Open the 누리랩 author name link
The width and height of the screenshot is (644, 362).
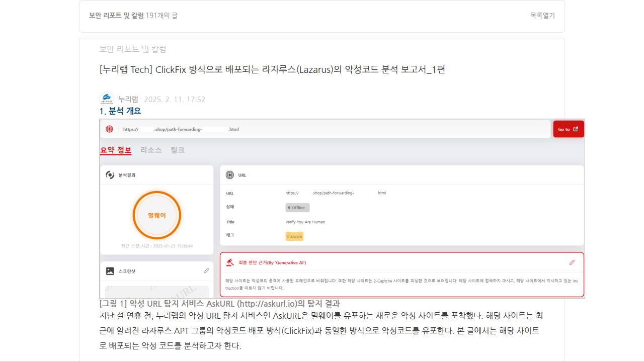[x=128, y=99]
